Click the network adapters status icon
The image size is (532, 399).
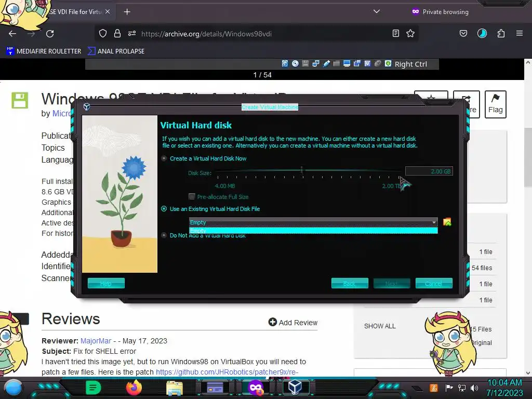(x=316, y=64)
